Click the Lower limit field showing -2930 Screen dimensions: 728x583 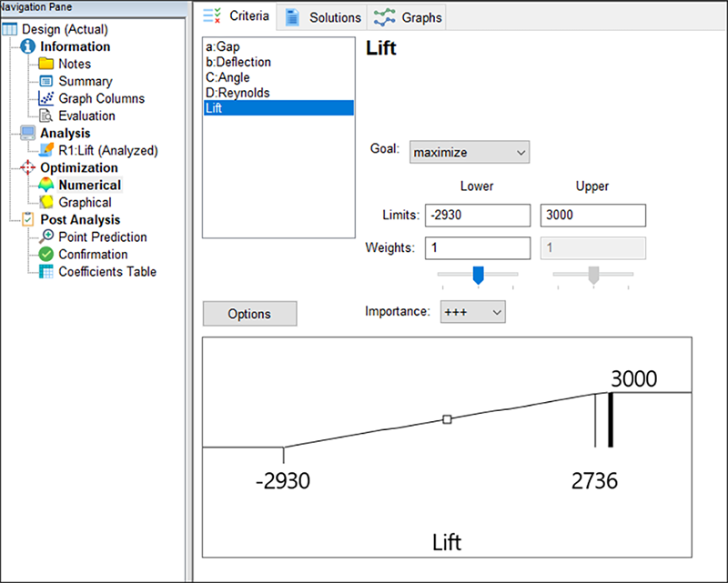click(477, 216)
